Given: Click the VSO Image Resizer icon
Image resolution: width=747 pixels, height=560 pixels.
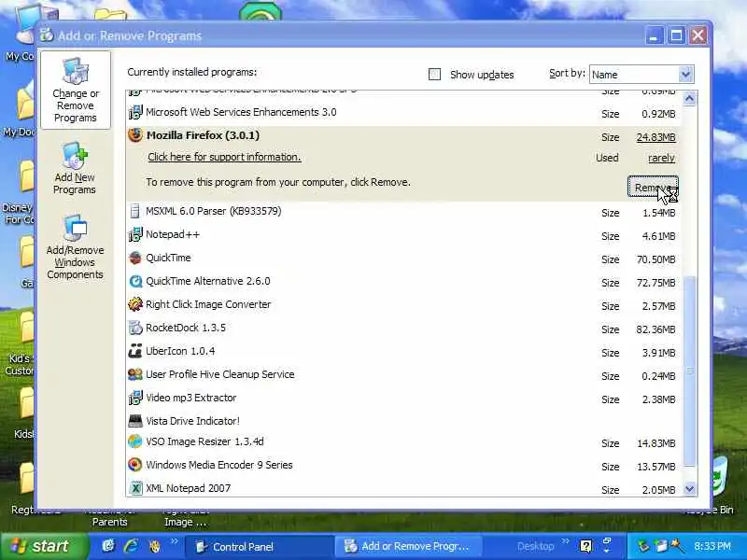Looking at the screenshot, I should [x=135, y=441].
